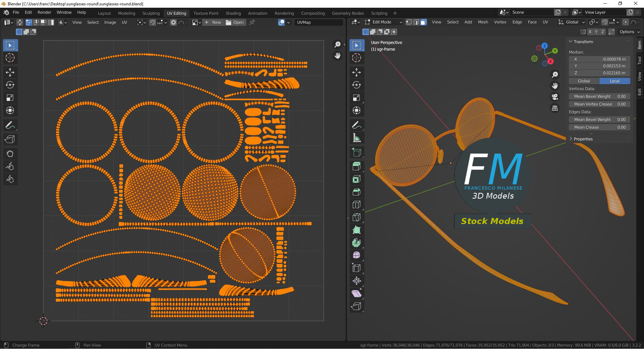Screen dimensions: 644x349
Task: Open the Mesh menu
Action: pos(483,22)
